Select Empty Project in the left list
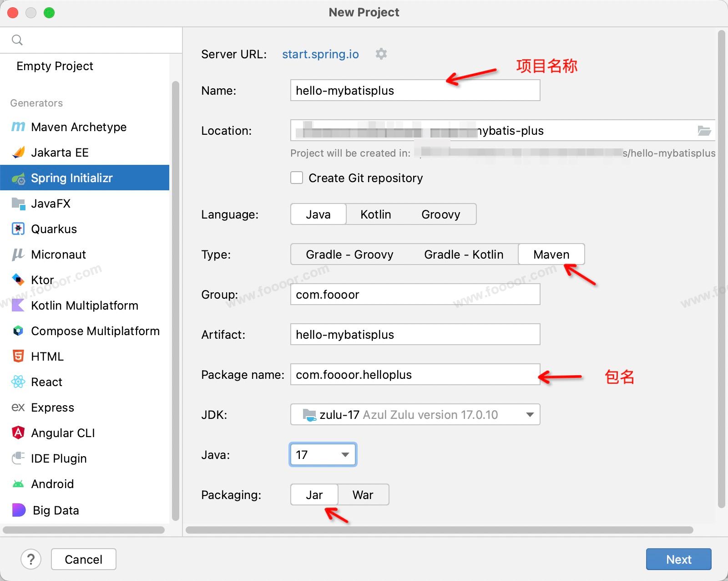728x581 pixels. pos(55,66)
